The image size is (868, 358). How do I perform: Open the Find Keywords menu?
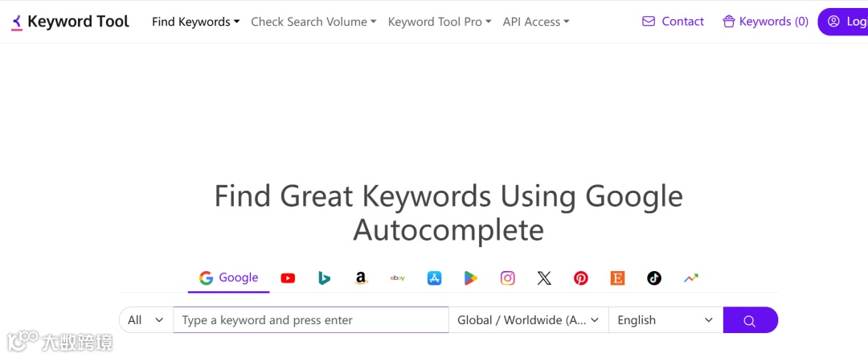click(x=195, y=22)
